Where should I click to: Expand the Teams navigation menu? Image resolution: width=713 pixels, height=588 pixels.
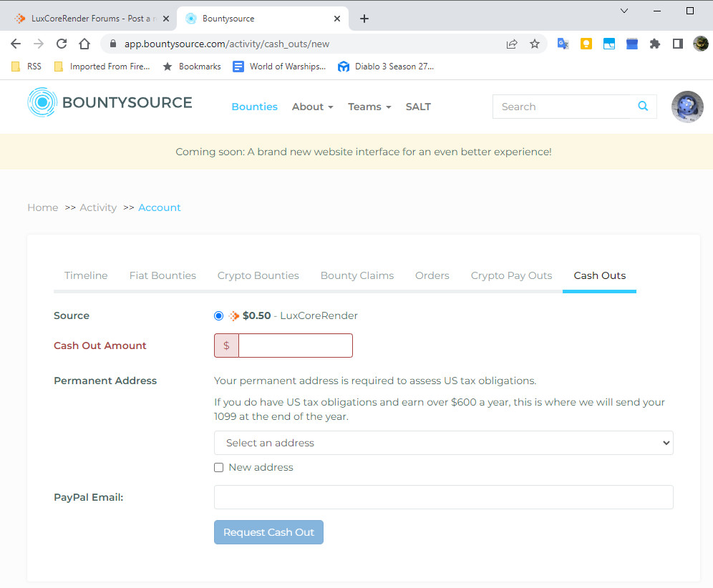coord(369,107)
